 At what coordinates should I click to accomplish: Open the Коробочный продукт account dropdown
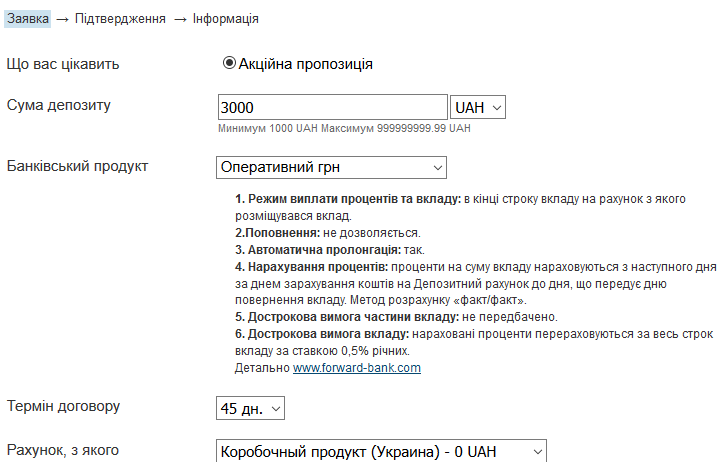pos(381,451)
